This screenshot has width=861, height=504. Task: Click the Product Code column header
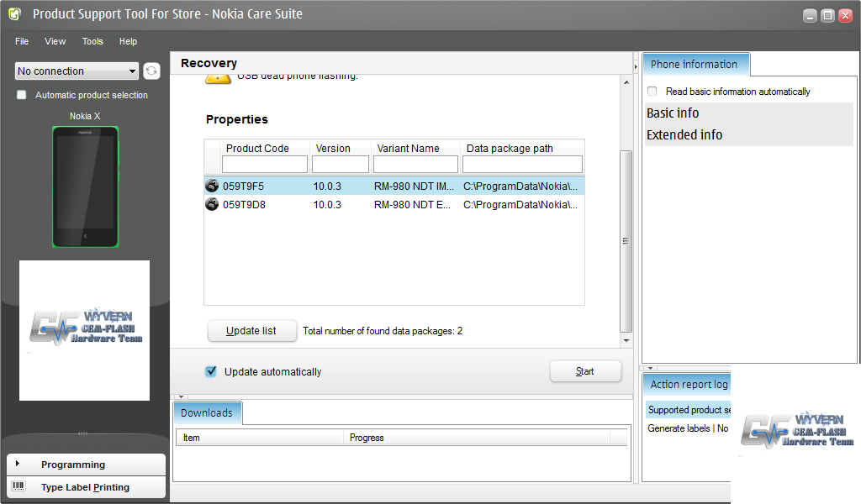coord(257,148)
